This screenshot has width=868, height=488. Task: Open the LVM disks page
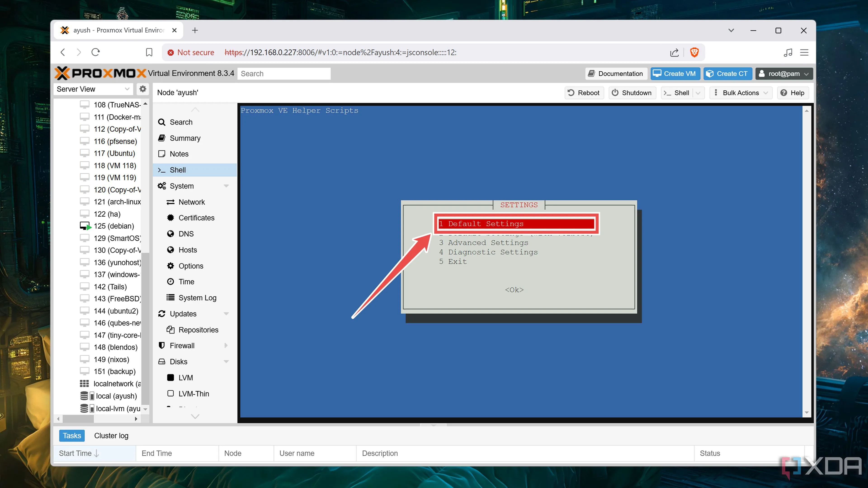coord(185,378)
